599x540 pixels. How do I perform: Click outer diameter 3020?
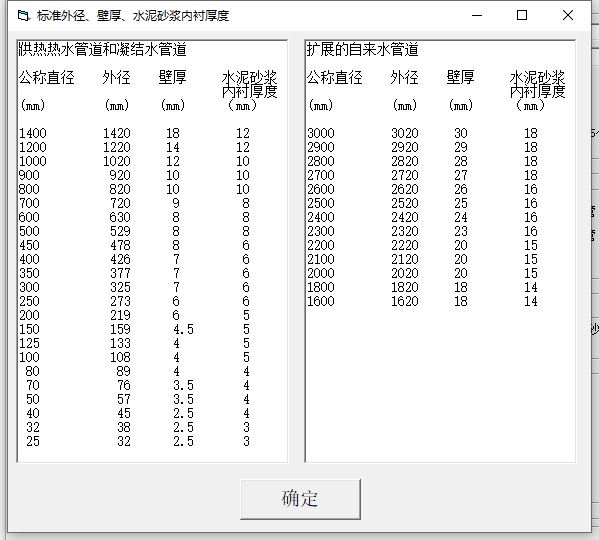(405, 133)
